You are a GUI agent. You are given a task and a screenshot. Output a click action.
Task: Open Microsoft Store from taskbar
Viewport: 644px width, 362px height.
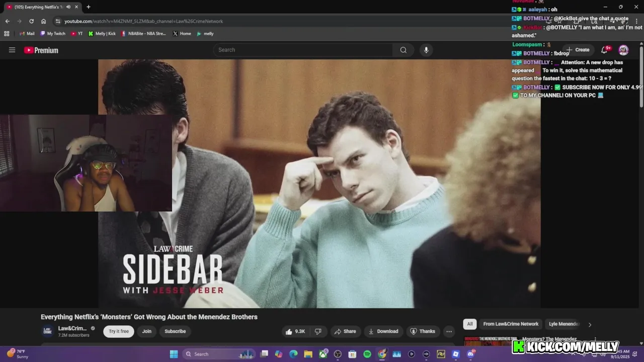352,354
